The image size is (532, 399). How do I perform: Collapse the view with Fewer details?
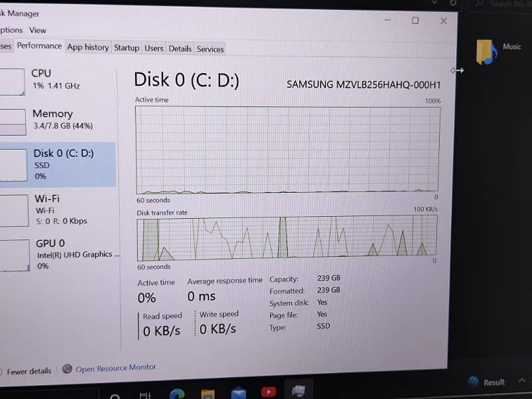tap(29, 372)
